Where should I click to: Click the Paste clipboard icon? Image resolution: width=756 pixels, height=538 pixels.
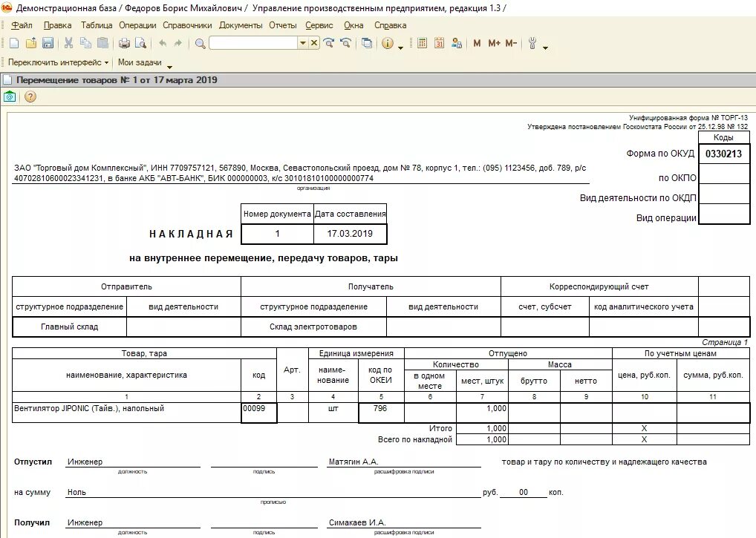[x=102, y=43]
